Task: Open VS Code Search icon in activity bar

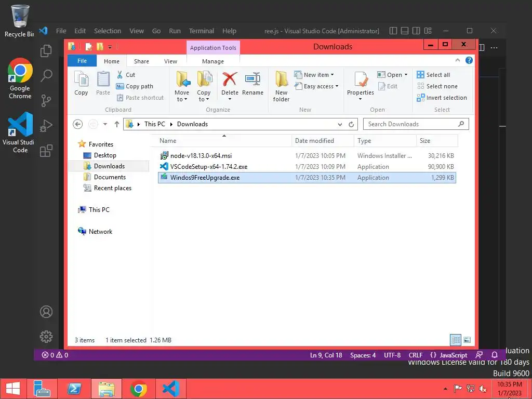Action: (x=46, y=75)
